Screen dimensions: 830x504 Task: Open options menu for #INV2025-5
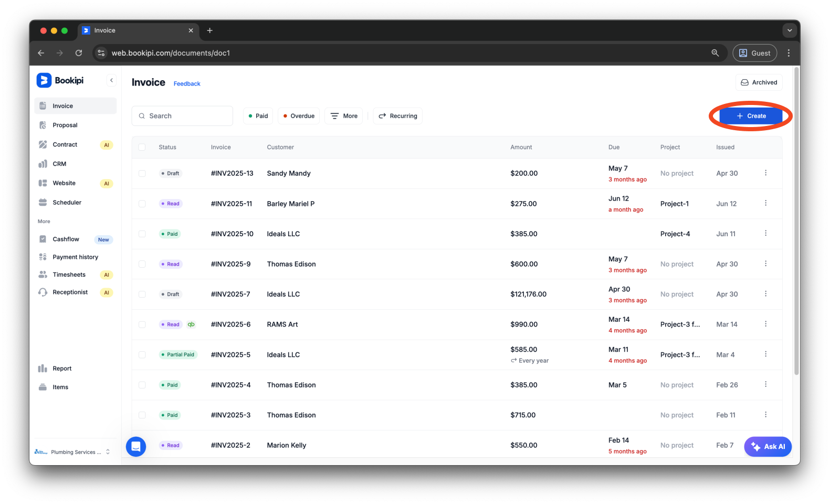765,354
